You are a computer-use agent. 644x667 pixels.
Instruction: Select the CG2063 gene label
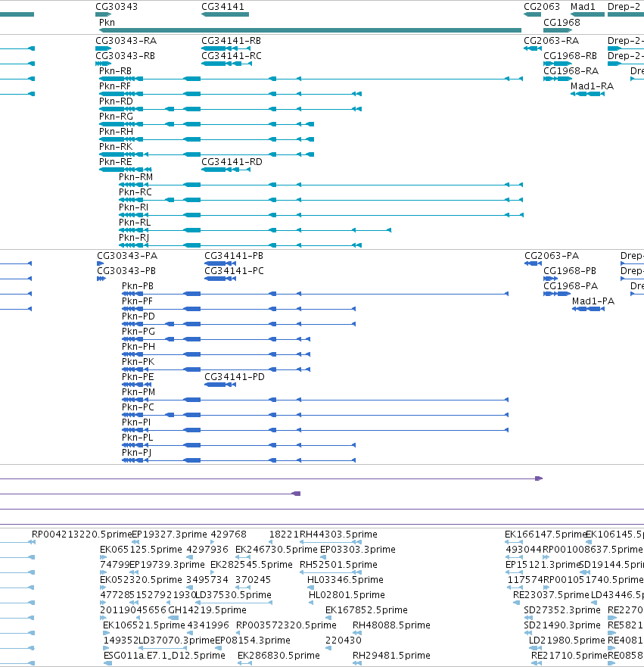[542, 7]
